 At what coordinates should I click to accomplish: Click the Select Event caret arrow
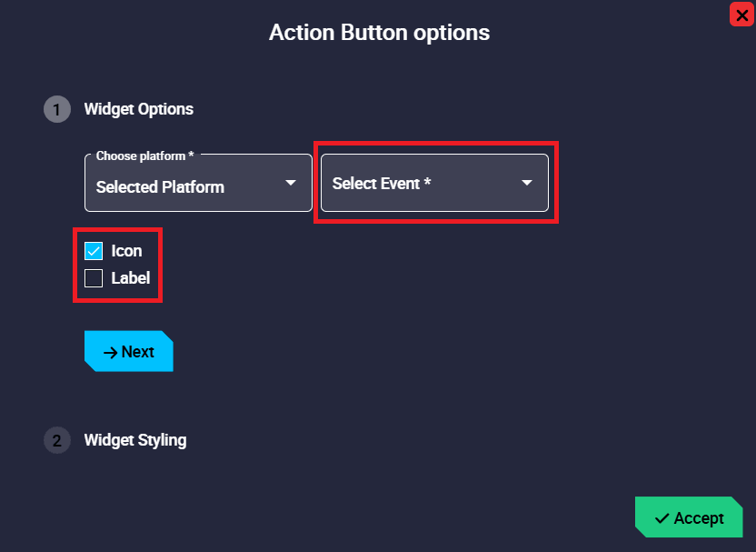coord(527,183)
